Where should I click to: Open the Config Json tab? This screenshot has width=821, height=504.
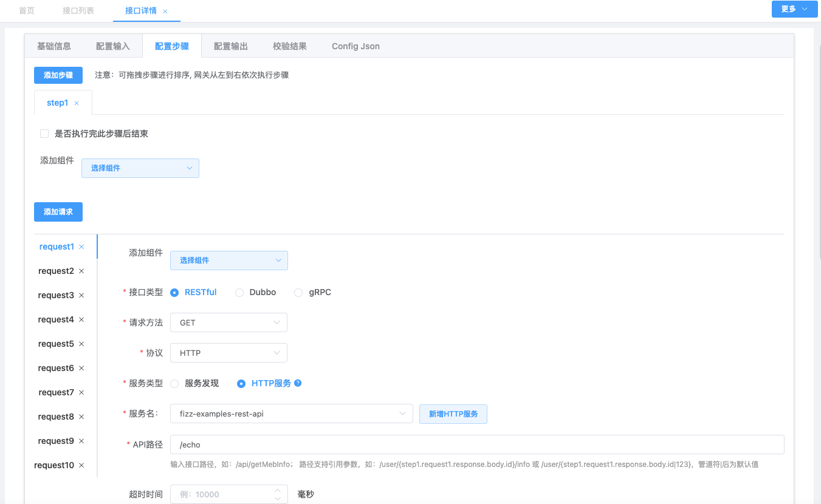click(x=356, y=46)
